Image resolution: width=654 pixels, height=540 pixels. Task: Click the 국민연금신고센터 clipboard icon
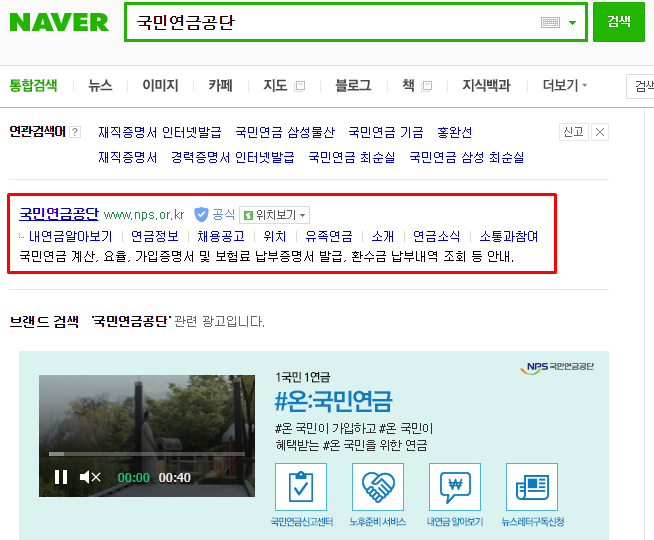(301, 487)
